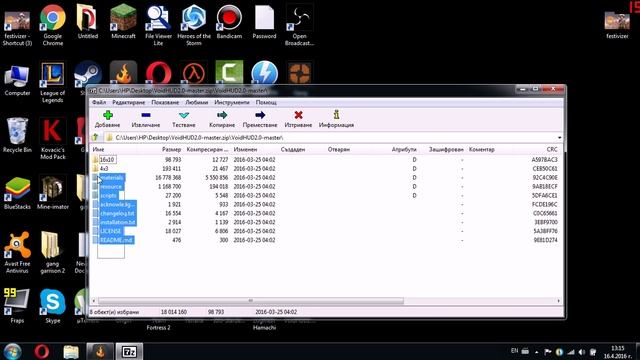Click the horizontal scrollbar thumb in file list
This screenshot has width=640, height=360.
[x=251, y=301]
